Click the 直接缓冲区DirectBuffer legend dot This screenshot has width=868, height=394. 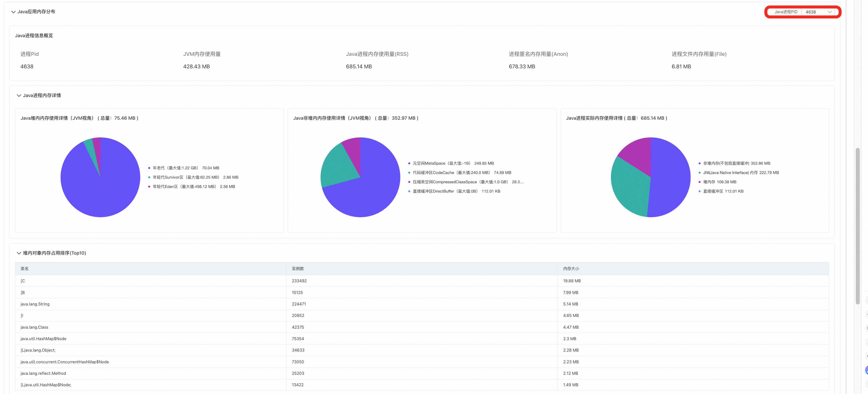pyautogui.click(x=409, y=191)
